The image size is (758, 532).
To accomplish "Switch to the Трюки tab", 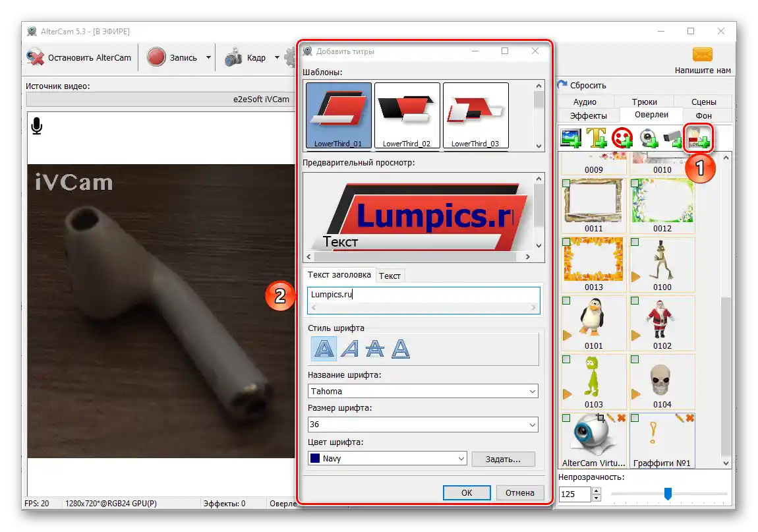I will 644,102.
